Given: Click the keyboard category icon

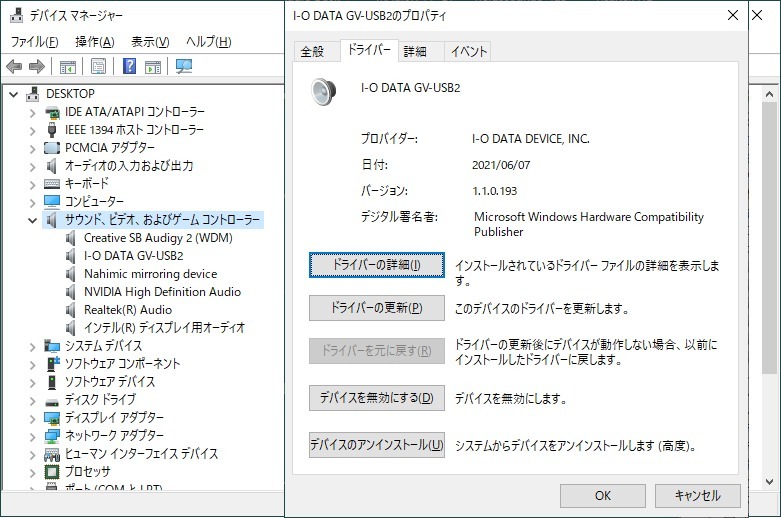Looking at the screenshot, I should click(x=52, y=184).
